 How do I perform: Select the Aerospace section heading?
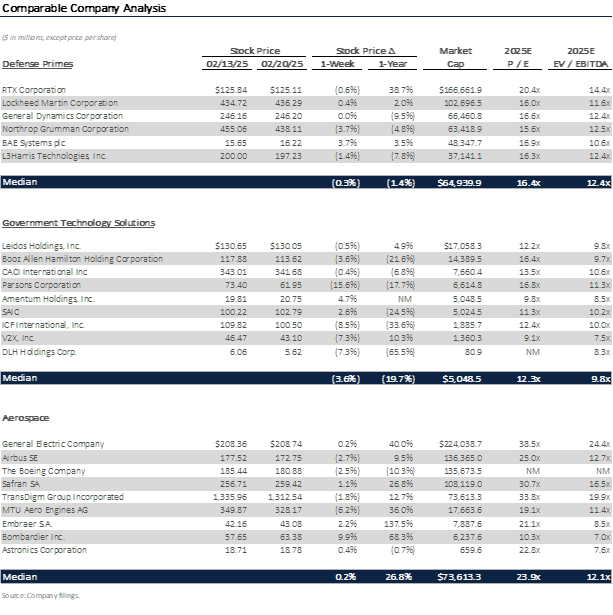tap(25, 418)
